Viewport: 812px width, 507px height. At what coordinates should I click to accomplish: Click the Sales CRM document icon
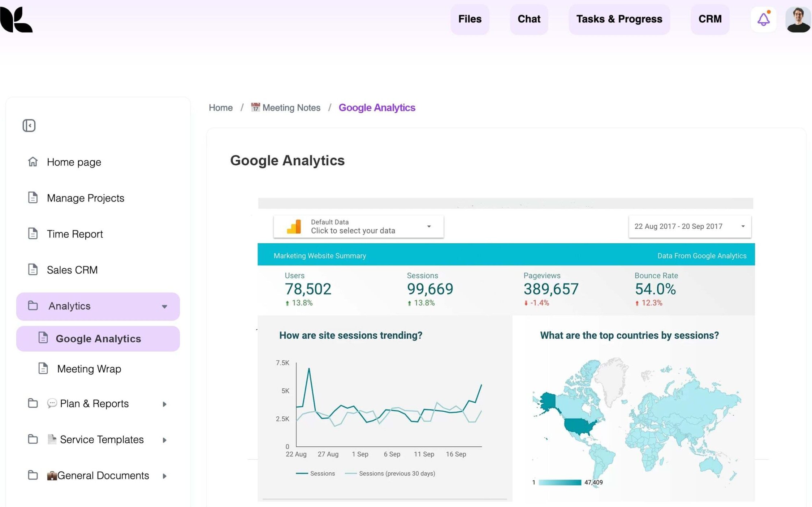pos(33,269)
